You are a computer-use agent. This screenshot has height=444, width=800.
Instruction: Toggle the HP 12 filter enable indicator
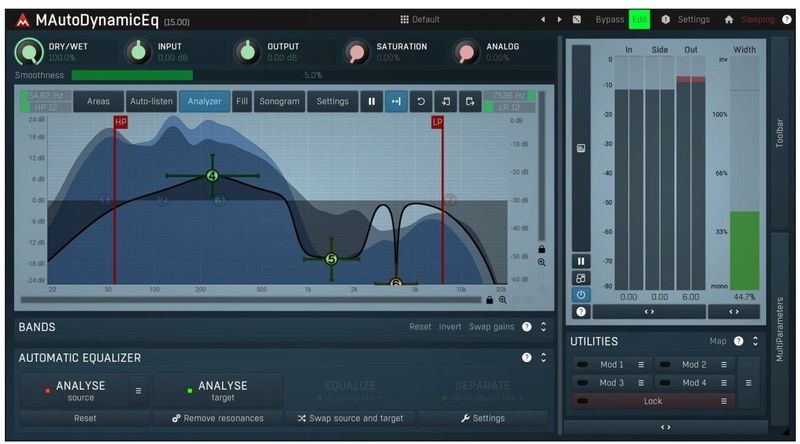[x=24, y=107]
